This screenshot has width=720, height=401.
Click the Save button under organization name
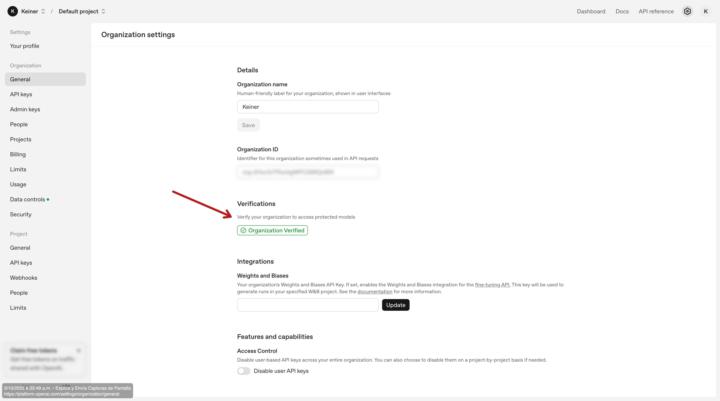(249, 125)
